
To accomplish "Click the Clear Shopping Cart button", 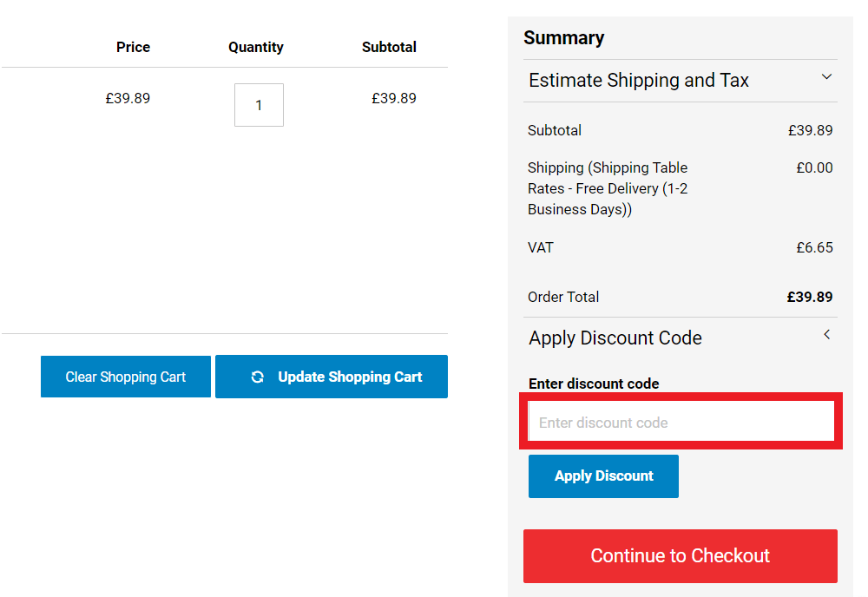I will pos(126,377).
